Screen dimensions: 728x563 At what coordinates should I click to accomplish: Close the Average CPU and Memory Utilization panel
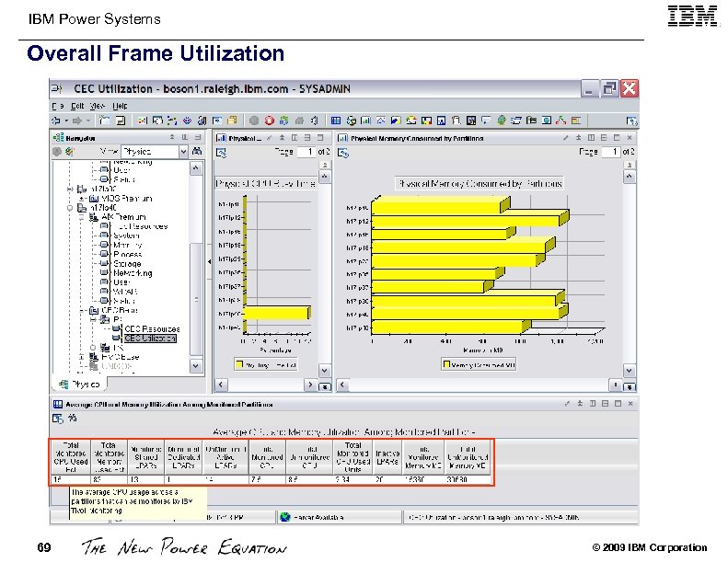pos(630,404)
